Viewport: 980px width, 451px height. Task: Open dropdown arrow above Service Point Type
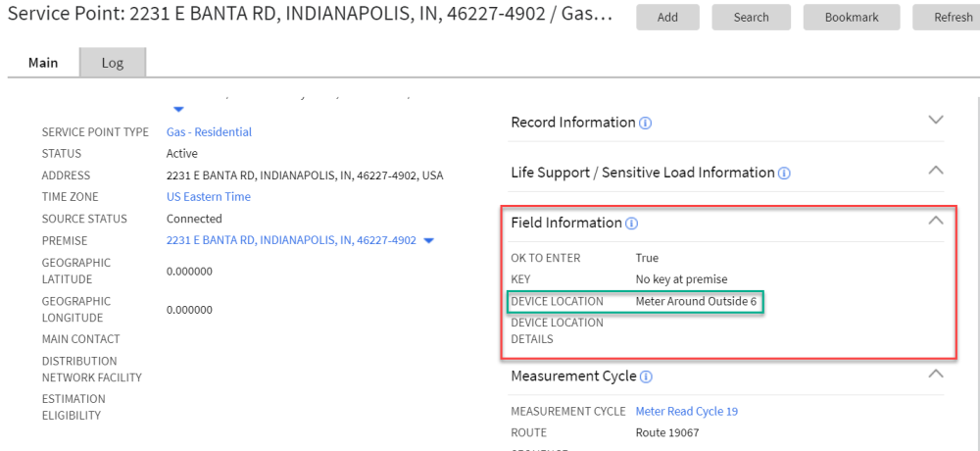(178, 108)
